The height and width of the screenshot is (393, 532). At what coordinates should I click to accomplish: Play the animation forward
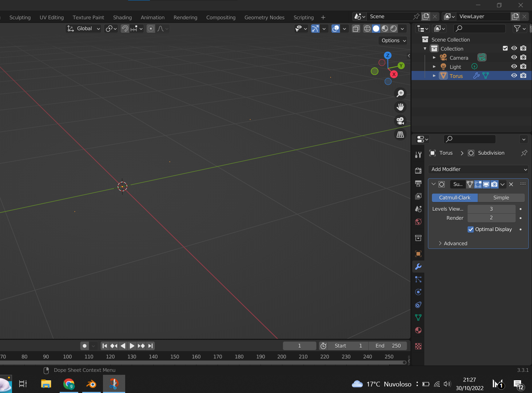[132, 346]
